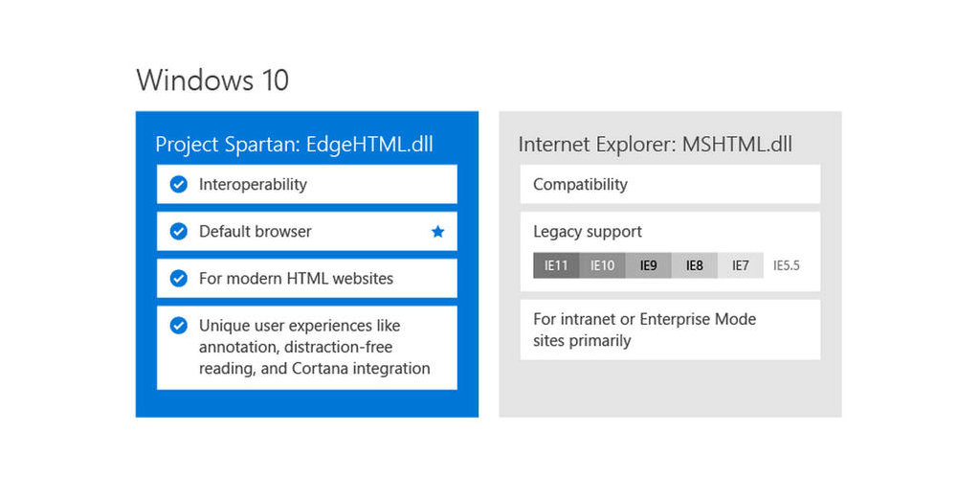This screenshot has width=980, height=479.
Task: Click the Legacy support label
Action: click(x=588, y=232)
